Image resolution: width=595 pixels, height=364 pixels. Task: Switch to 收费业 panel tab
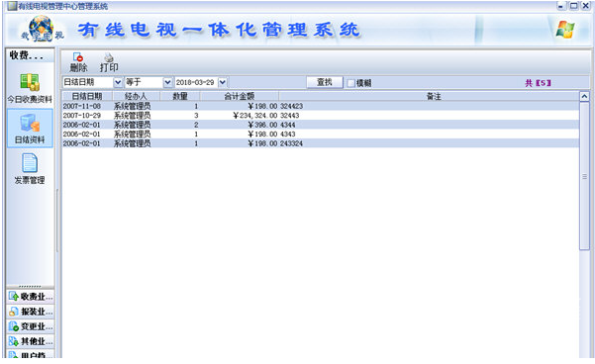pos(31,296)
